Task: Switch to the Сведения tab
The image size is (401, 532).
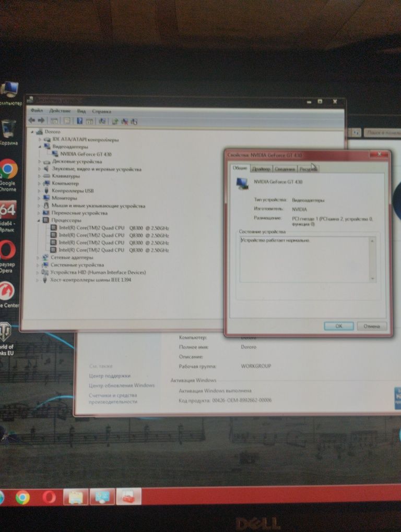Action: click(x=285, y=169)
